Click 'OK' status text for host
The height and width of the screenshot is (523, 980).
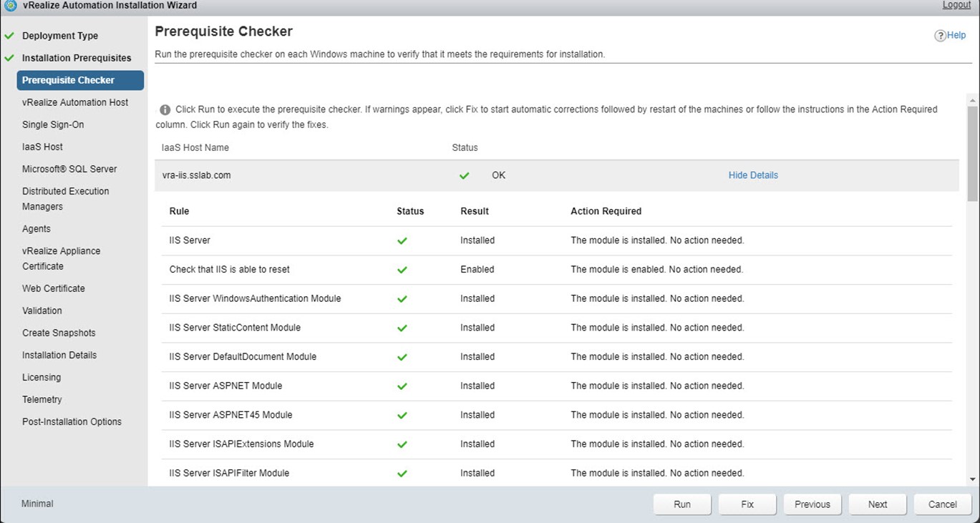(x=498, y=175)
